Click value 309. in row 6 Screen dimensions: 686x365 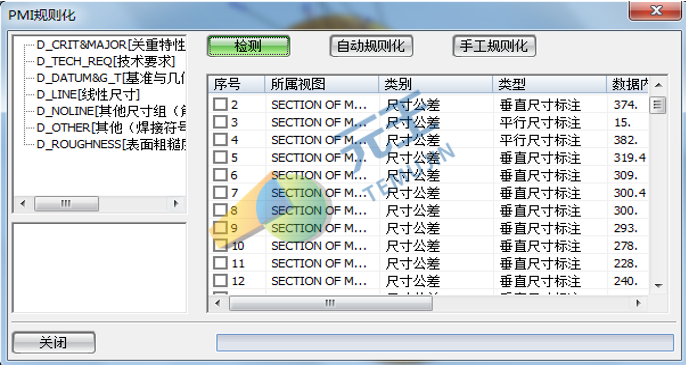tap(625, 175)
